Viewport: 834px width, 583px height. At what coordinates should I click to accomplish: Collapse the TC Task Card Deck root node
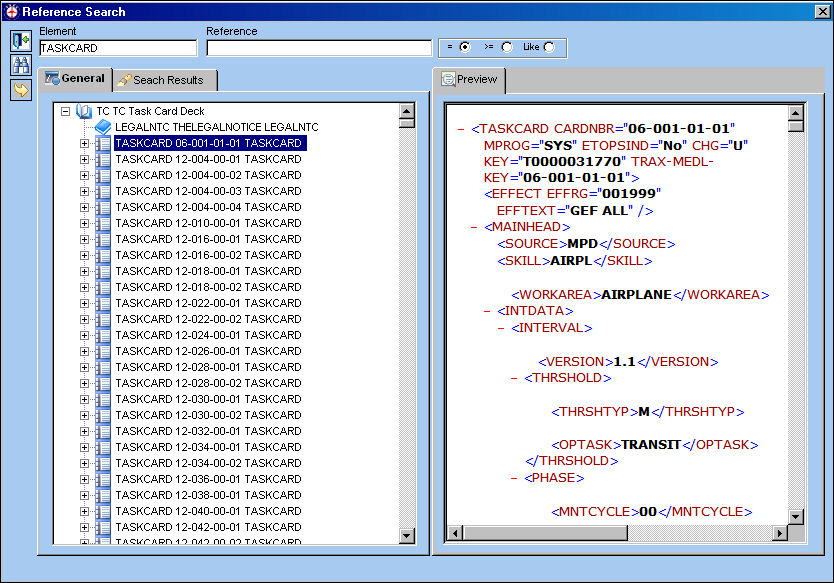pos(65,111)
